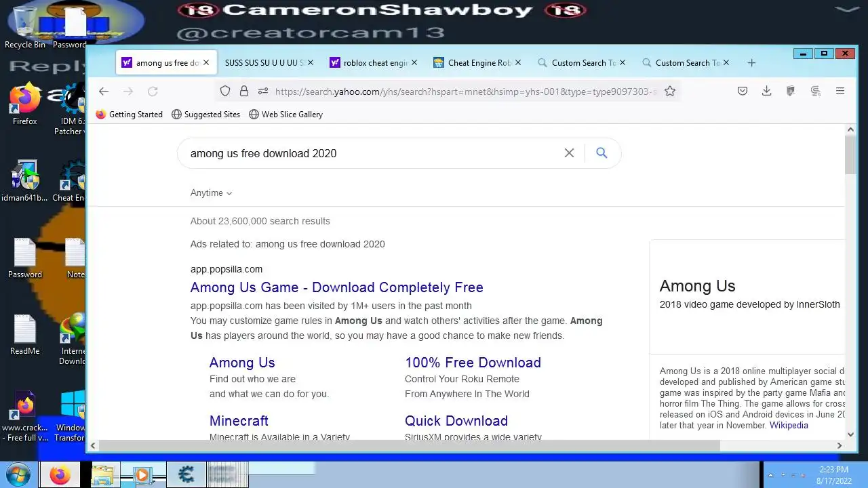Open the Suggested Sites bookmark

click(x=206, y=115)
